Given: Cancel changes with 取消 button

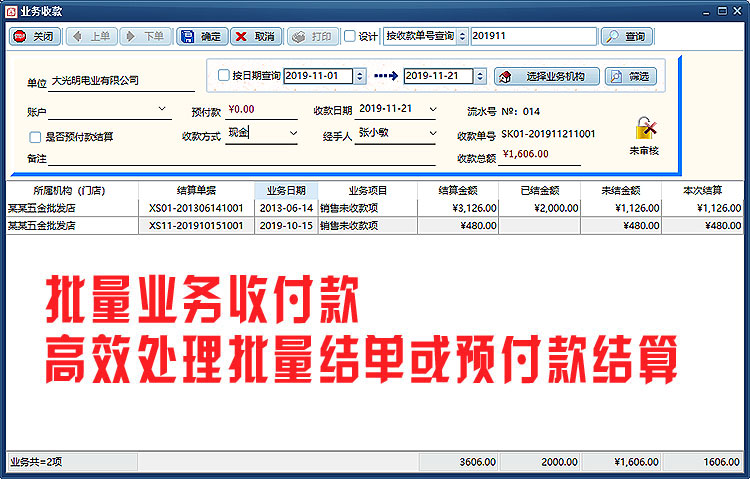Looking at the screenshot, I should pyautogui.click(x=256, y=36).
